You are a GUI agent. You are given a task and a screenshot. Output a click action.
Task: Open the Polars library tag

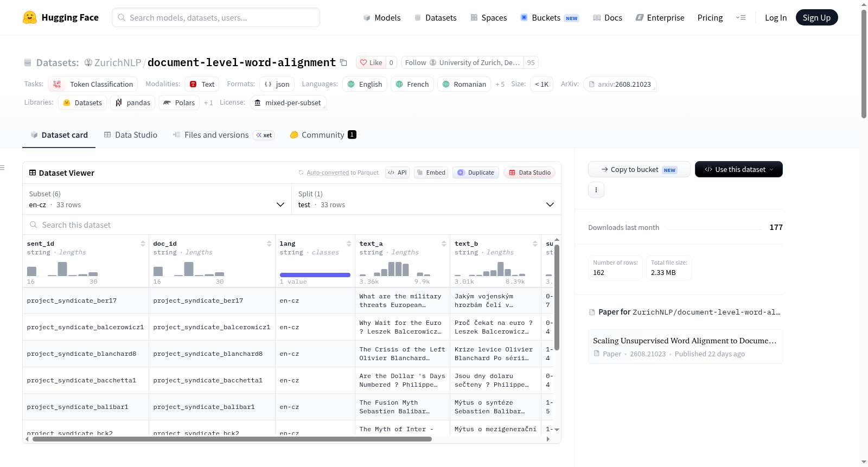pyautogui.click(x=179, y=103)
